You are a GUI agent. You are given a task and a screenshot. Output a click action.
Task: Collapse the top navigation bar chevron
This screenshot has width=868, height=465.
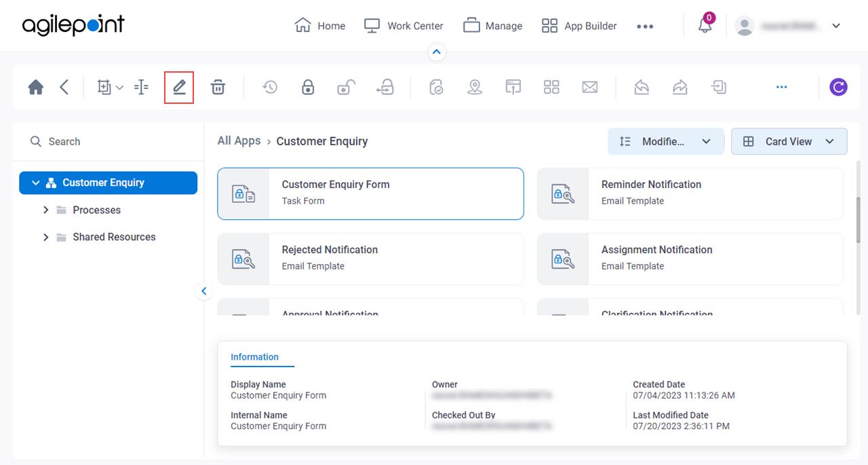437,52
